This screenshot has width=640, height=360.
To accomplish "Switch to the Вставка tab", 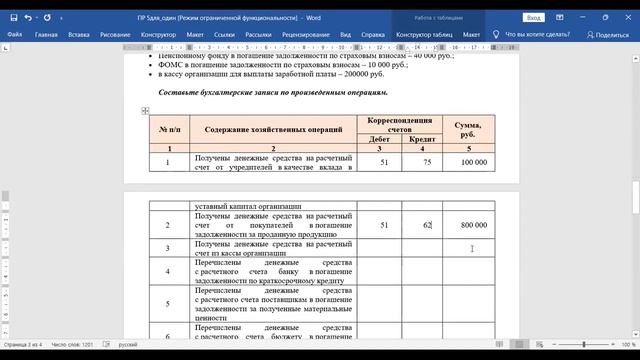I will coord(79,35).
